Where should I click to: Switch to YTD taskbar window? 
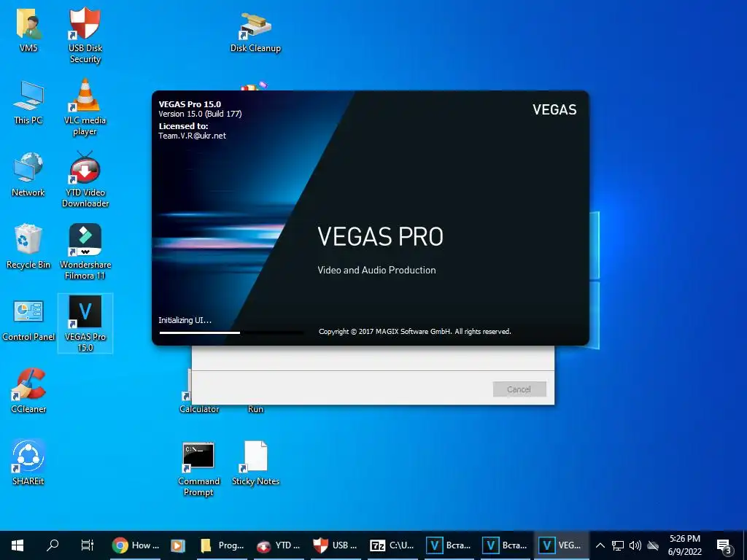pyautogui.click(x=279, y=545)
